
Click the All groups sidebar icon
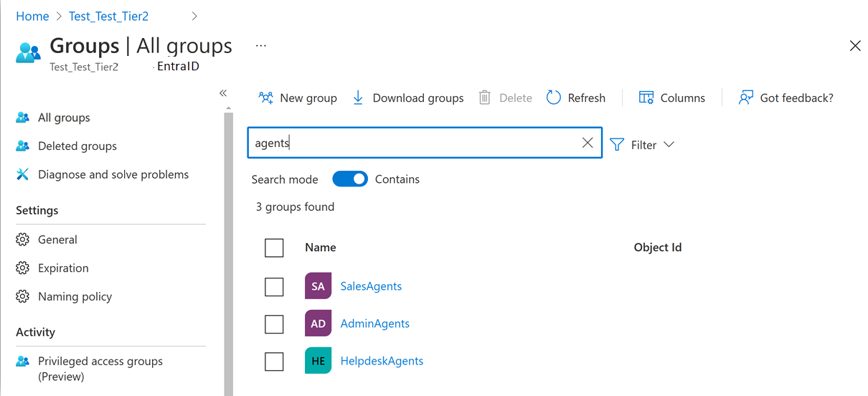tap(23, 118)
